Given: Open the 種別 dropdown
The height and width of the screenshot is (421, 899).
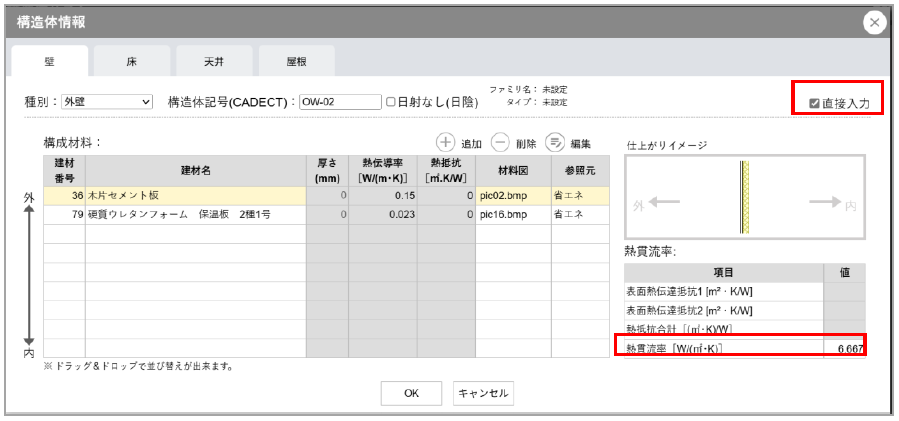Looking at the screenshot, I should (x=106, y=102).
